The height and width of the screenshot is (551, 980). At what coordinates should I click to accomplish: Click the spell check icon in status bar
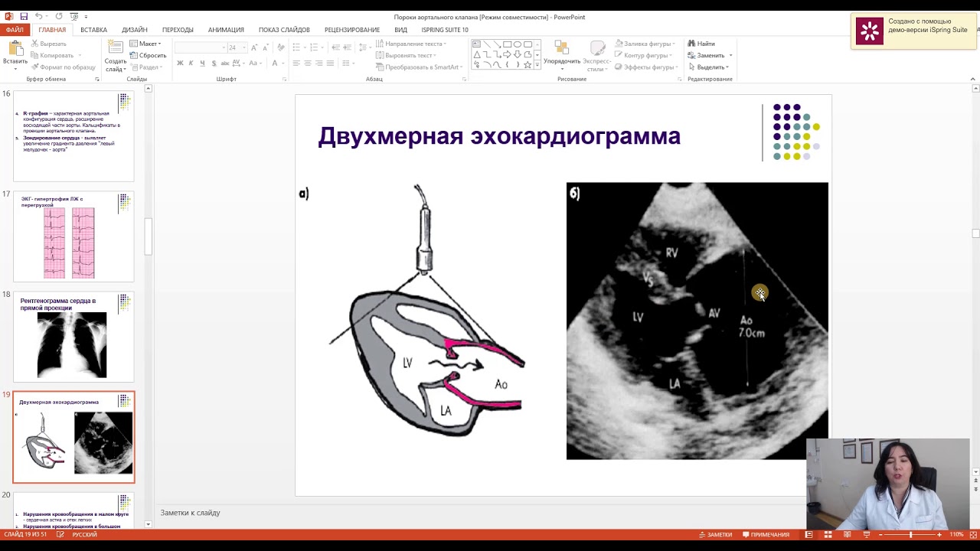[x=60, y=535]
